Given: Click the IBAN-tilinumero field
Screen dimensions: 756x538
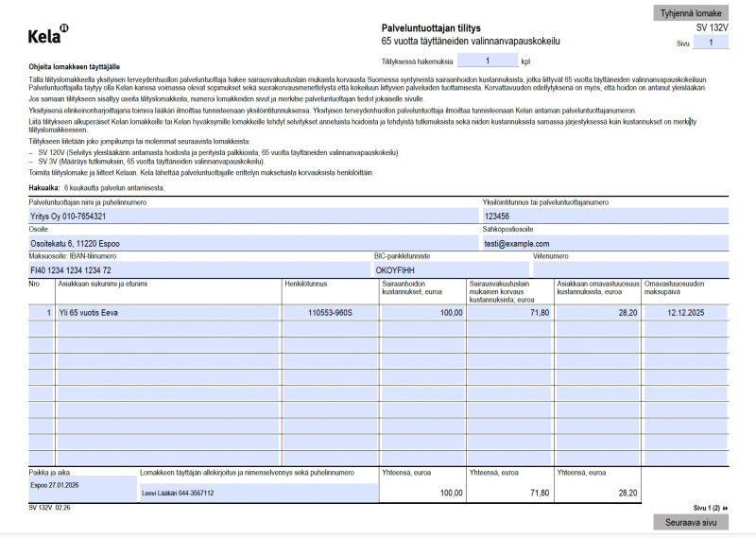Looking at the screenshot, I should point(198,269).
